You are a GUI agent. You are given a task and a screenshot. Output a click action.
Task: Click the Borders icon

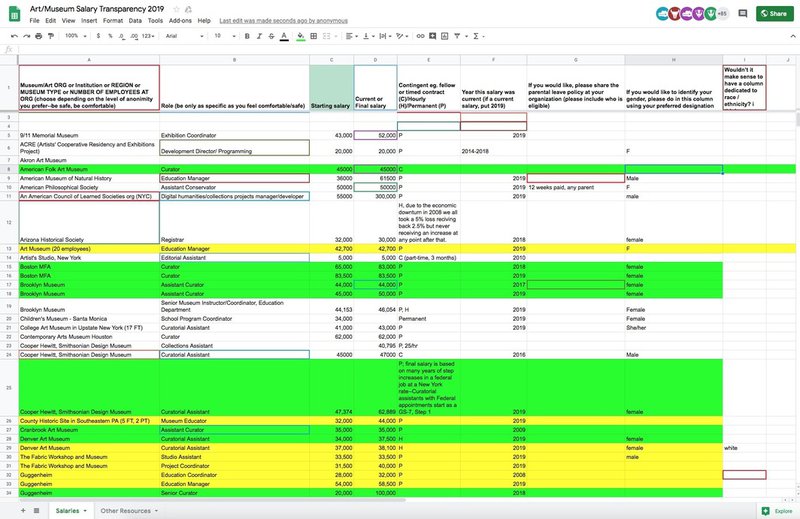click(315, 35)
